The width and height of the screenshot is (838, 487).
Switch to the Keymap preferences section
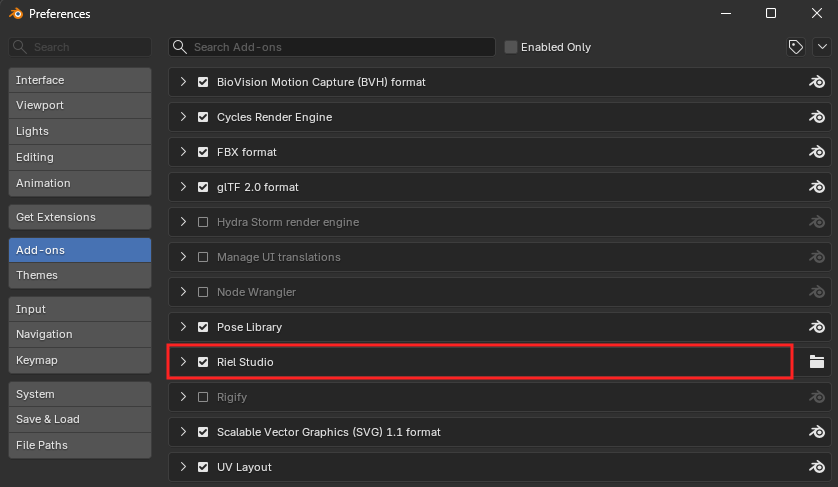pos(80,360)
